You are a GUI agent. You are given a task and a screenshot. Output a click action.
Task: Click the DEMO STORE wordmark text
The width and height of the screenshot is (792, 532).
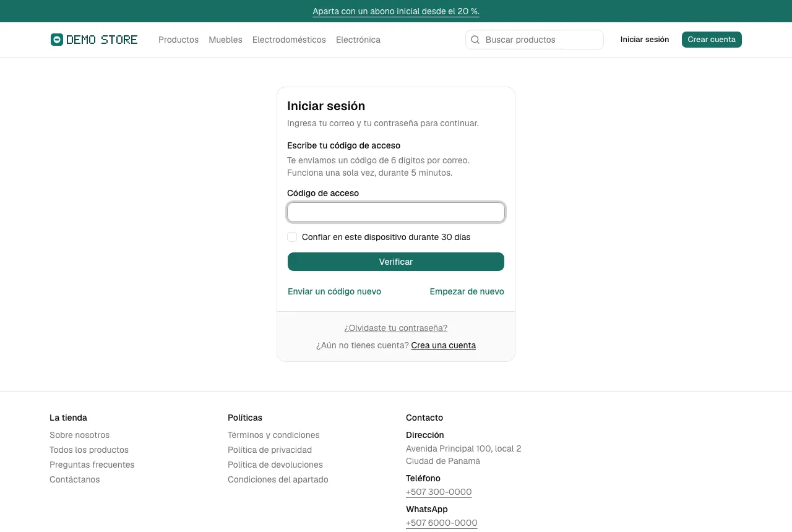102,40
